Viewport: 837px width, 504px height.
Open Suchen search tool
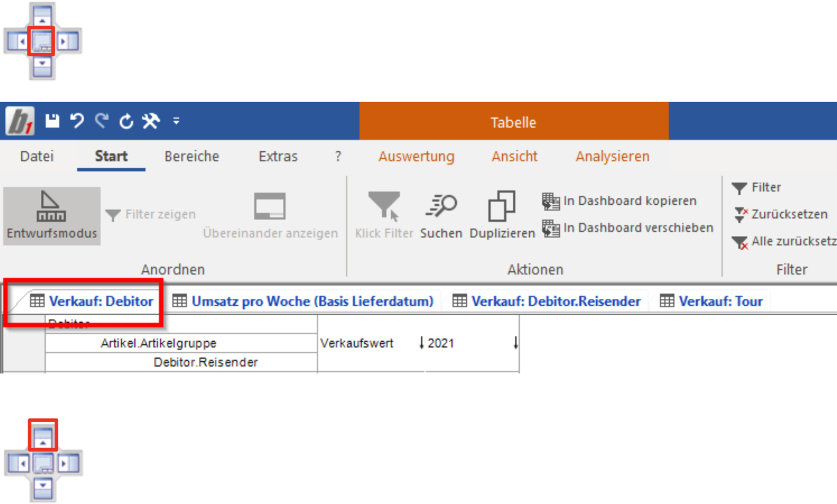tap(441, 216)
